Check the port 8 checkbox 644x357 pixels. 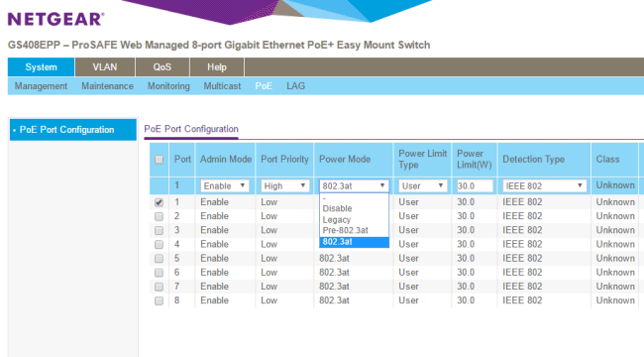tap(159, 300)
